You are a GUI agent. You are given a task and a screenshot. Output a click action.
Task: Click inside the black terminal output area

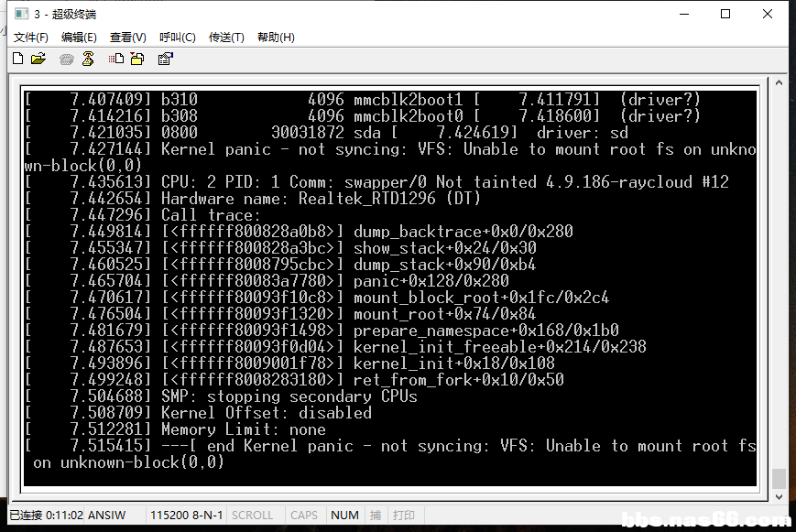pyautogui.click(x=390, y=288)
